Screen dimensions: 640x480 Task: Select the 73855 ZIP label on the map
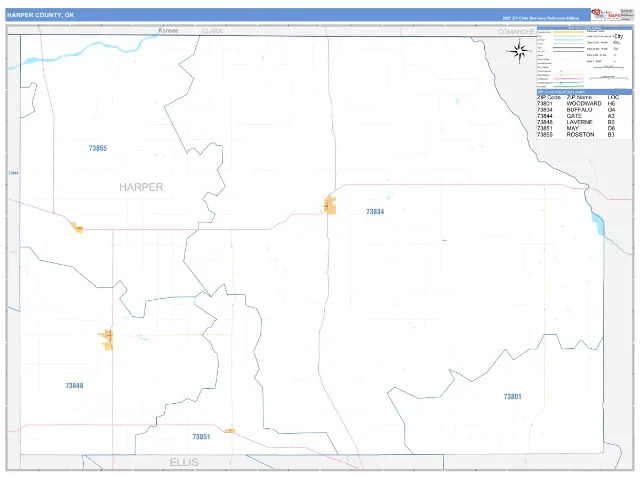point(98,148)
